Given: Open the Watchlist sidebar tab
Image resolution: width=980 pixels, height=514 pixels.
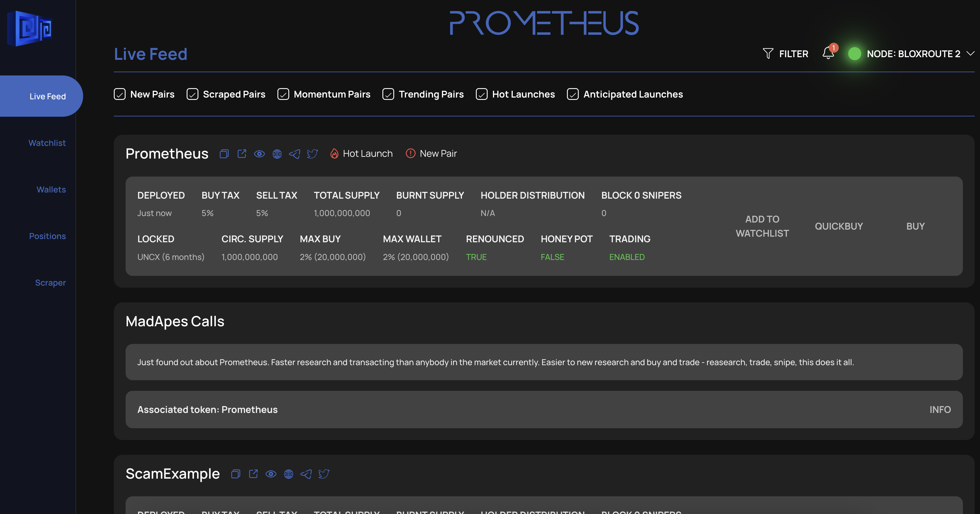Looking at the screenshot, I should [x=47, y=143].
